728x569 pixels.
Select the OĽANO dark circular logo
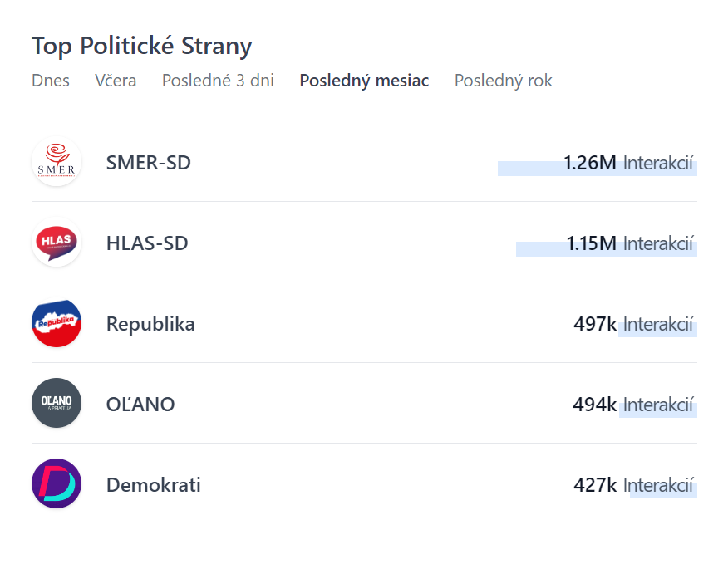coord(57,404)
